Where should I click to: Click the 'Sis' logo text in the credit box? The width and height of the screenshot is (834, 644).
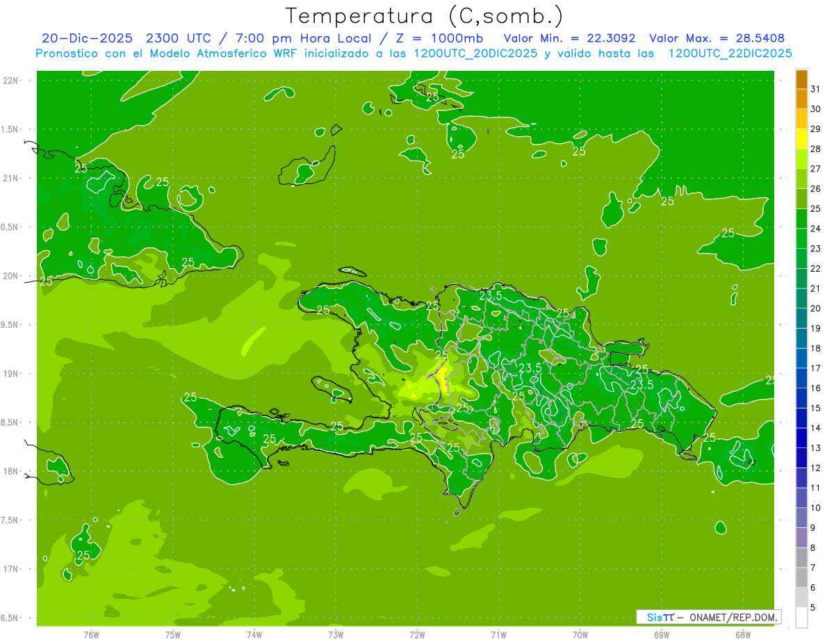[653, 617]
